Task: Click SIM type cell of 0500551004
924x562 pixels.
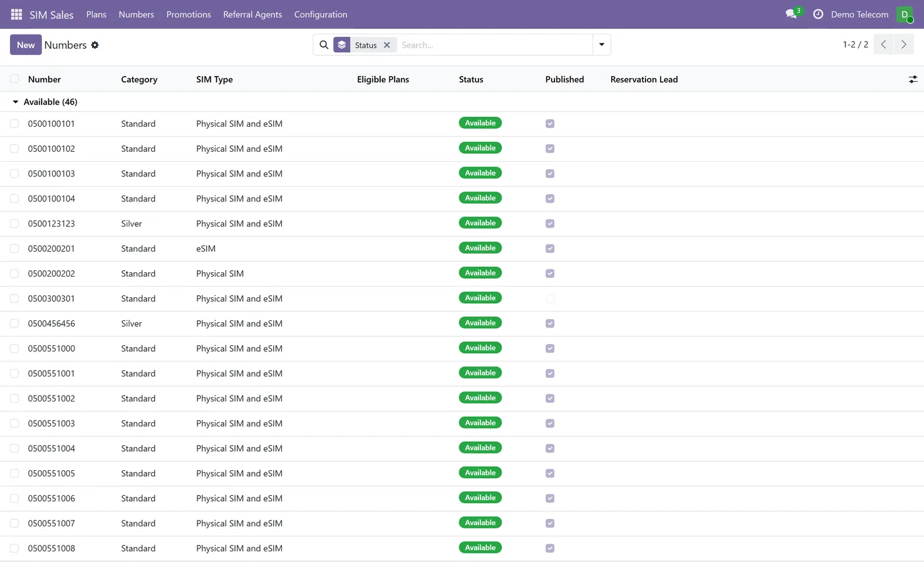Action: point(239,448)
